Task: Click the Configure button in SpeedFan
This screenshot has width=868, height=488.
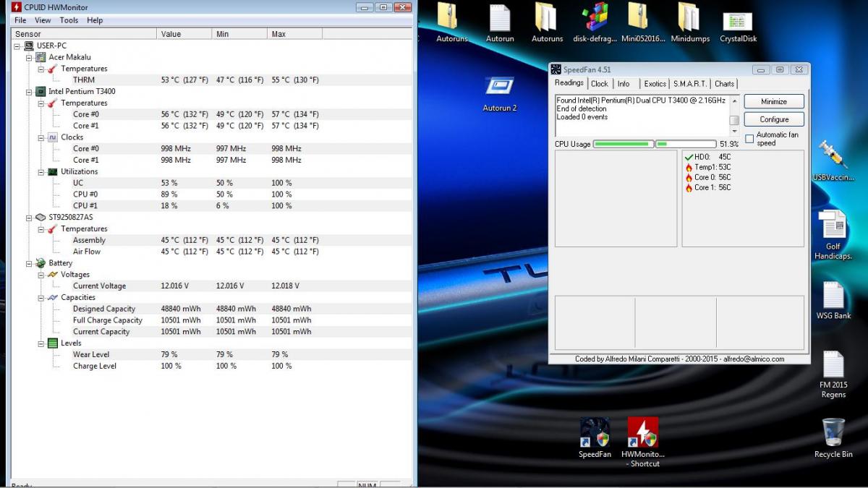Action: pyautogui.click(x=774, y=119)
